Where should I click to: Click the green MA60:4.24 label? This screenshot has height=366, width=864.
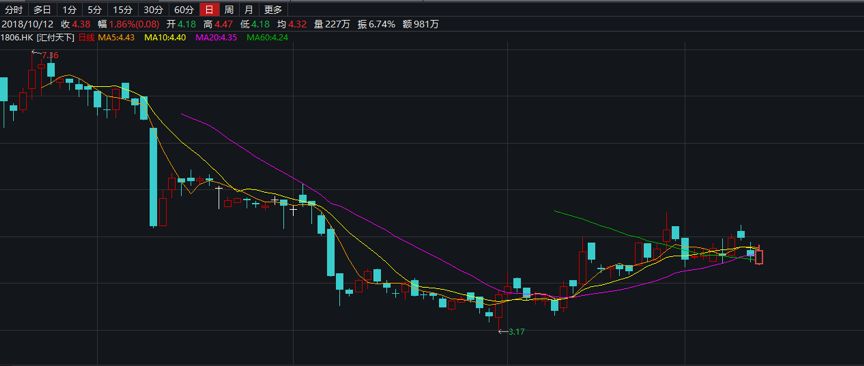(x=267, y=37)
